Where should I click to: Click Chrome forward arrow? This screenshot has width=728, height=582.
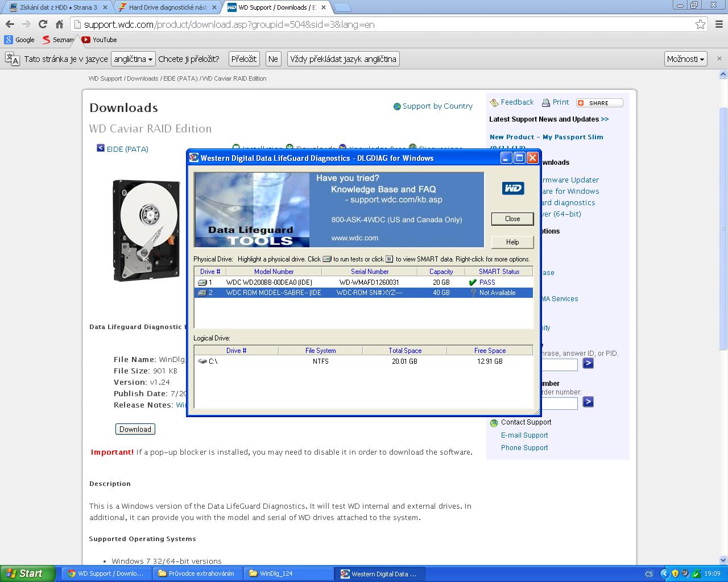pyautogui.click(x=26, y=24)
